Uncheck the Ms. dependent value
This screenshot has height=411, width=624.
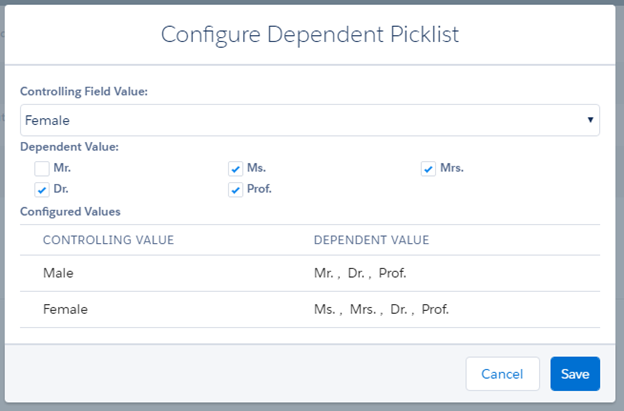pyautogui.click(x=235, y=169)
